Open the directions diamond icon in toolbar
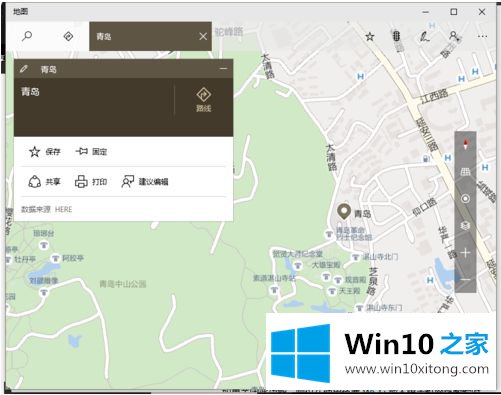Image resolution: width=501 pixels, height=395 pixels. pyautogui.click(x=68, y=36)
